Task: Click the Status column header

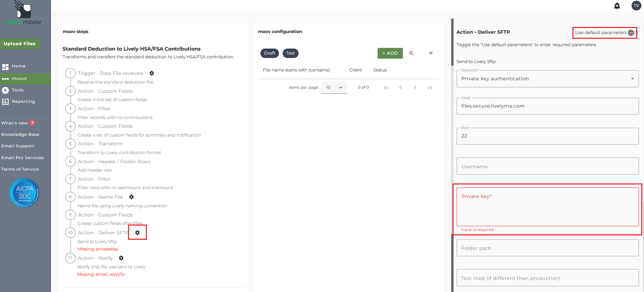Action: pos(380,70)
